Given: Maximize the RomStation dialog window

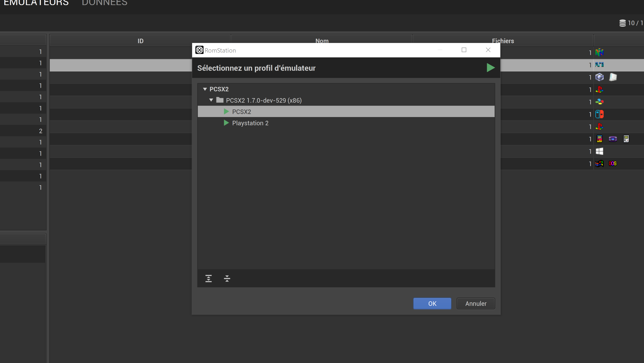Looking at the screenshot, I should pos(464,50).
